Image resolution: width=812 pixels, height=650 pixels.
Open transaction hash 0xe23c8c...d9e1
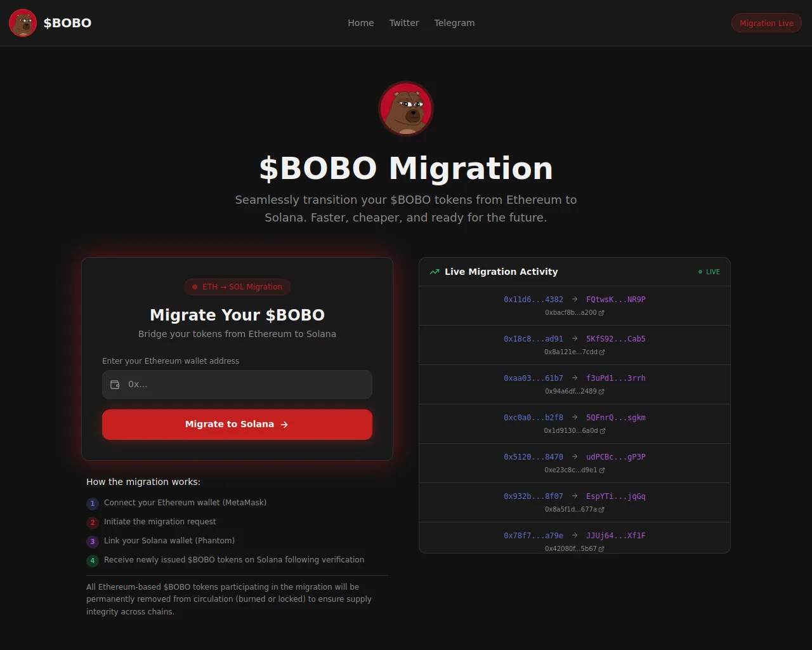click(x=571, y=470)
